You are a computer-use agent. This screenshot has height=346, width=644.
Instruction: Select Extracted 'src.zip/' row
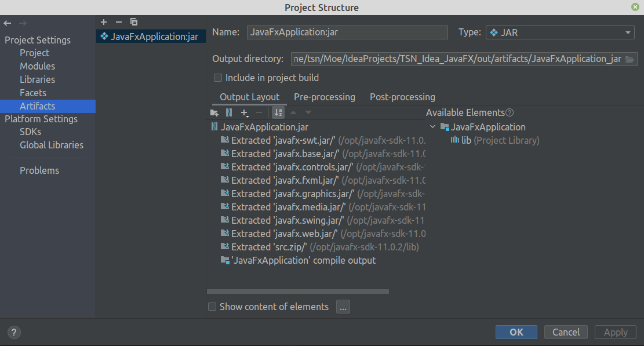(x=316, y=247)
